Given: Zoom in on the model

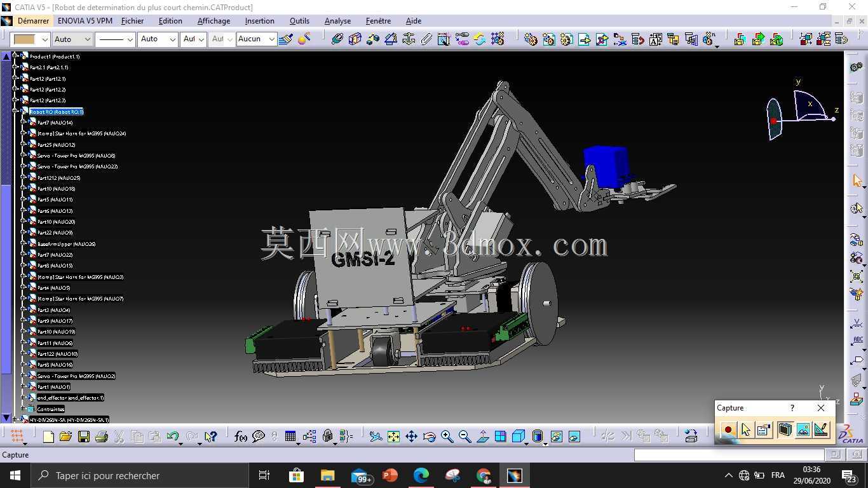Looking at the screenshot, I should [x=447, y=437].
